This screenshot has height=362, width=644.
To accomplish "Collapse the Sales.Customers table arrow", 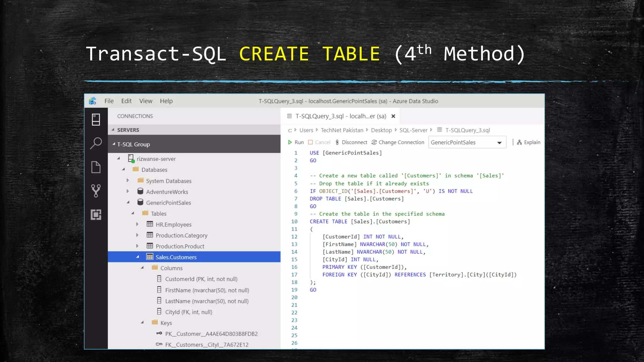I will [x=137, y=257].
